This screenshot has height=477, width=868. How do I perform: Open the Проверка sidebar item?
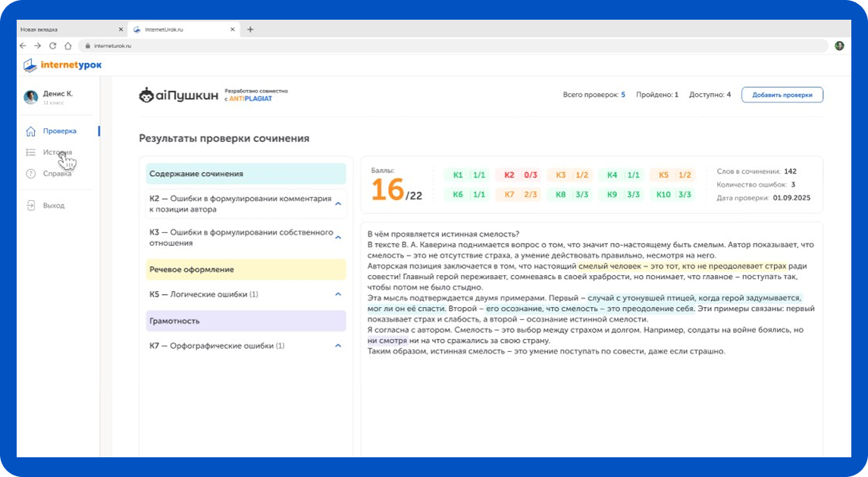[x=59, y=131]
